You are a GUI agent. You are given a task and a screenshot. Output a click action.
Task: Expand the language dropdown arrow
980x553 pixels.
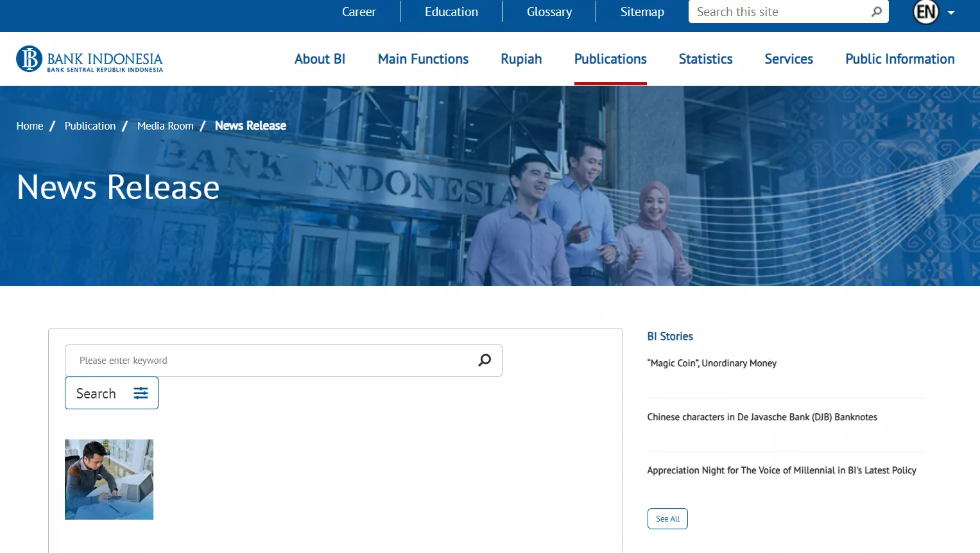coord(951,13)
